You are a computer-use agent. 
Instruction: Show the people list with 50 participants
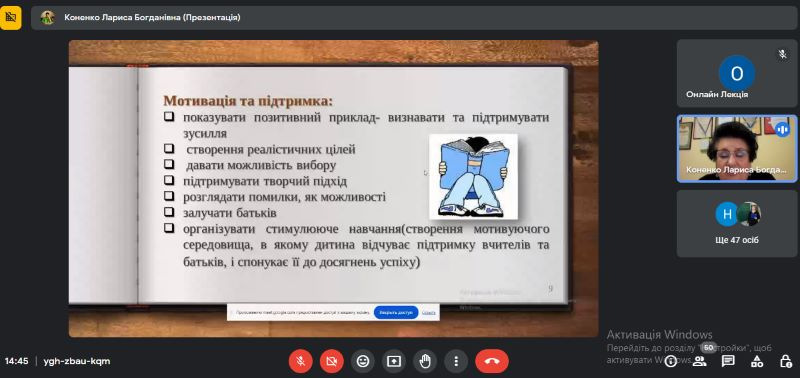tap(700, 361)
